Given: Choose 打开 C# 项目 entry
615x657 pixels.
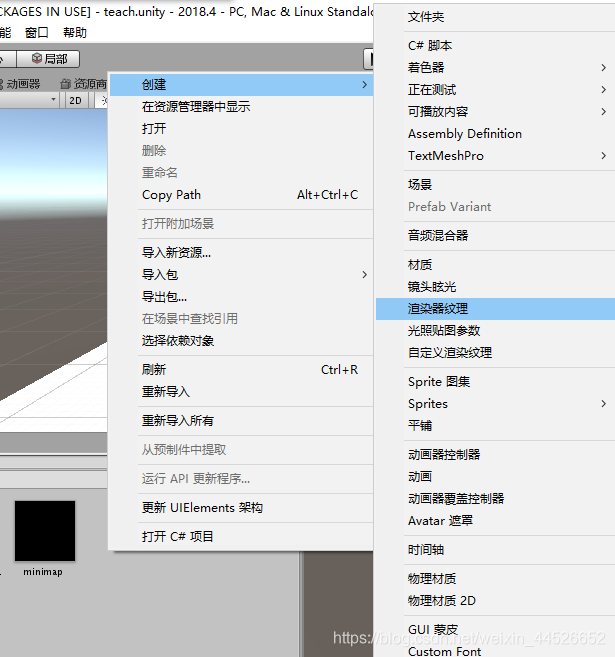Looking at the screenshot, I should point(241,537).
